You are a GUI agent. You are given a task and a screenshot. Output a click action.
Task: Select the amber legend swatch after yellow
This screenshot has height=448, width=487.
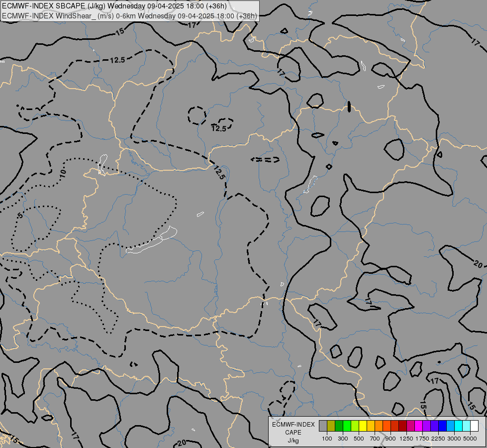(371, 426)
